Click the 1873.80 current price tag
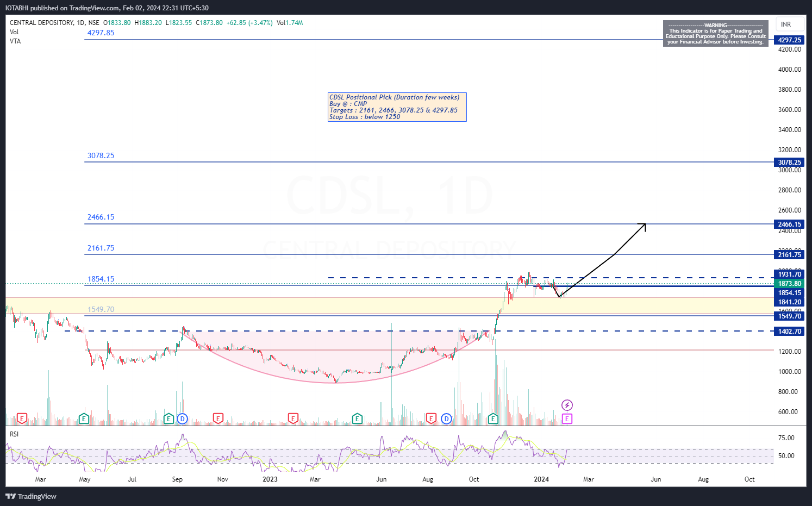Screen dimensions: 812x506 (x=789, y=284)
